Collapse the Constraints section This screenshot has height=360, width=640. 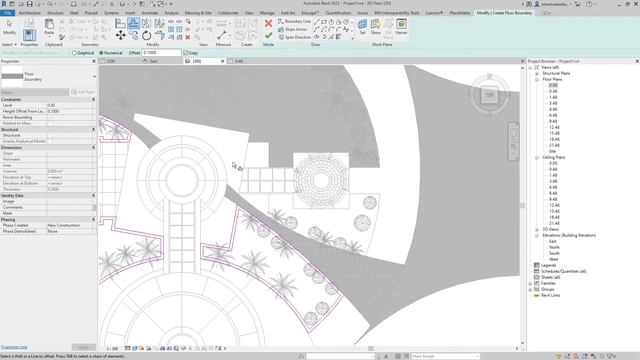(93, 100)
